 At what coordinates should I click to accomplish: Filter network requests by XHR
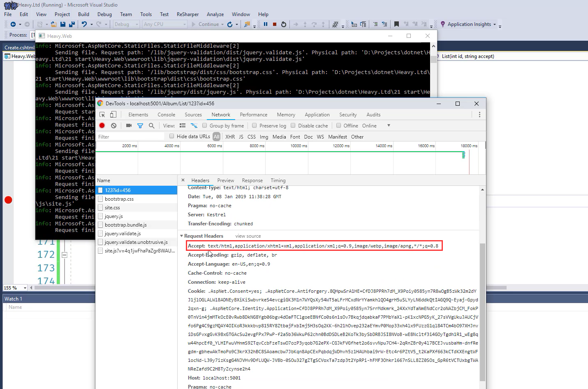pos(230,137)
